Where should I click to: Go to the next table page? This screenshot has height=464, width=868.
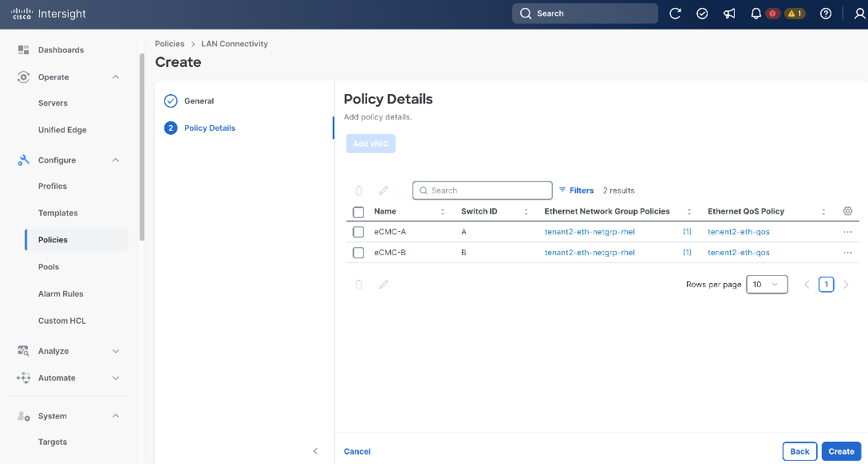click(x=846, y=285)
